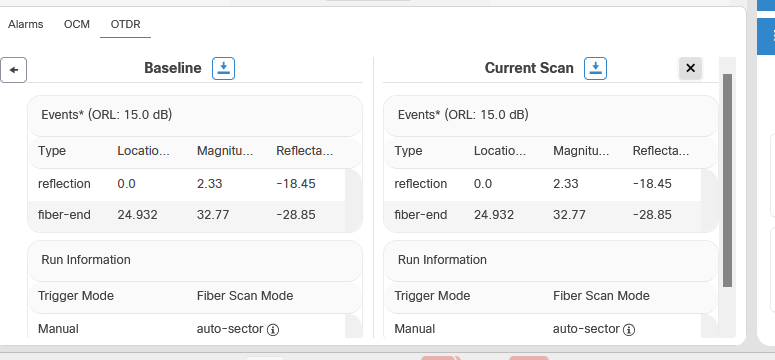This screenshot has height=360, width=775.
Task: Download the Baseline scan data
Action: 223,68
